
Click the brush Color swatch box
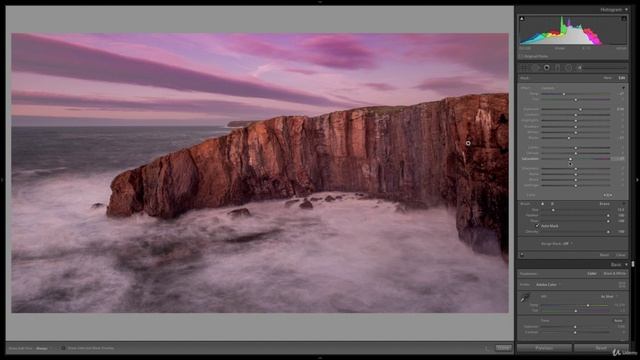coord(608,195)
